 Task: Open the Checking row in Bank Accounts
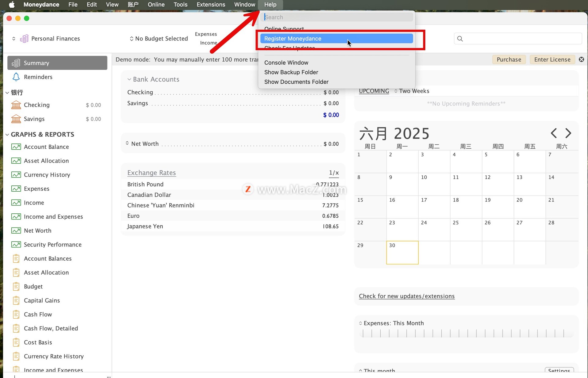[x=233, y=92]
